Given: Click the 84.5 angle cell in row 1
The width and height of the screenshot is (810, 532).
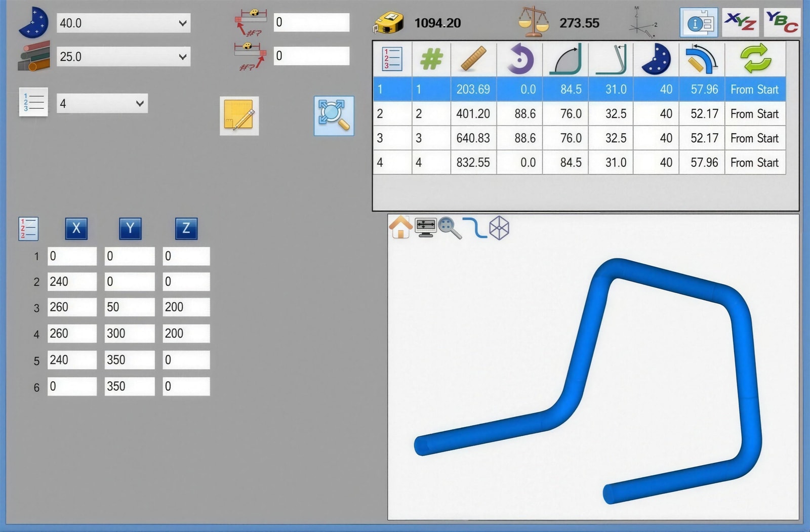Looking at the screenshot, I should (x=565, y=90).
